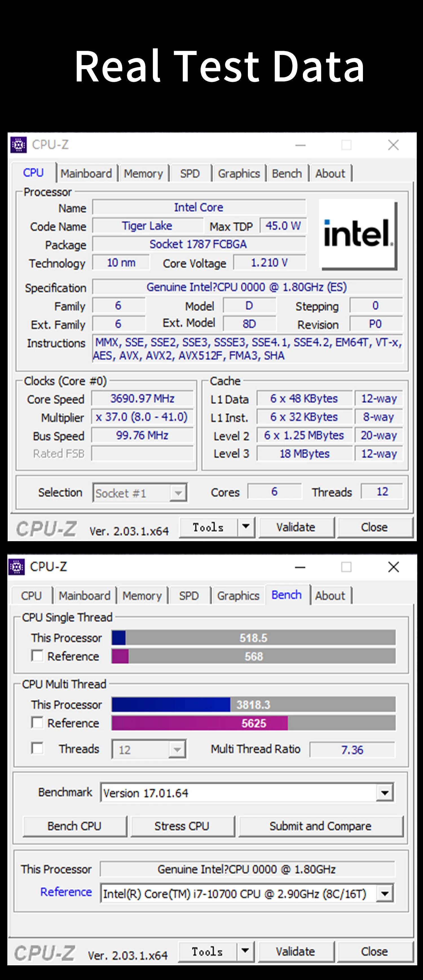The height and width of the screenshot is (980, 423).
Task: Click single thread score bar 518.5
Action: 254,638
